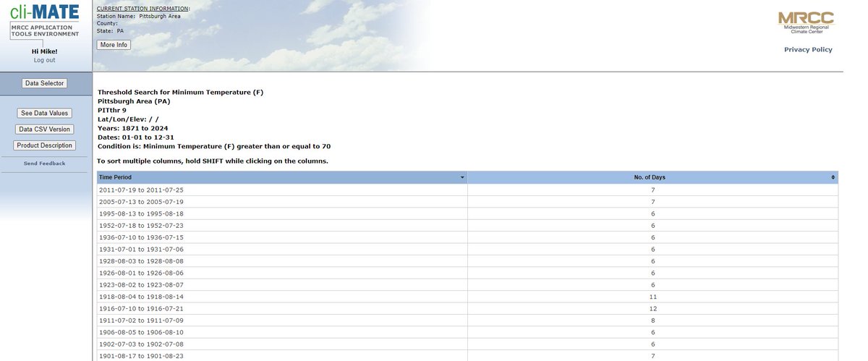
Task: Click the Dates: 01-01 to 12-31 line
Action: [136, 137]
